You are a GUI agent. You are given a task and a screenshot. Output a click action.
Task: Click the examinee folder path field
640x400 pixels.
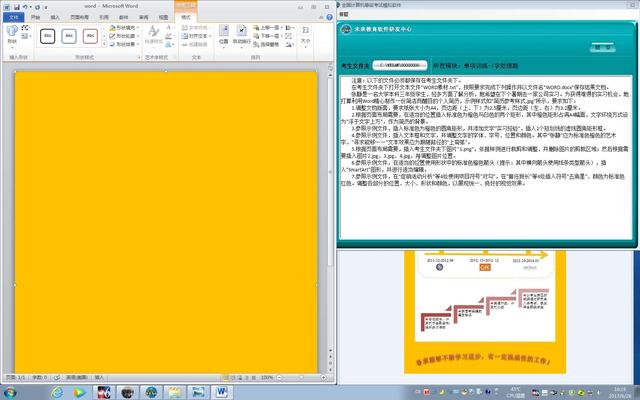point(400,65)
